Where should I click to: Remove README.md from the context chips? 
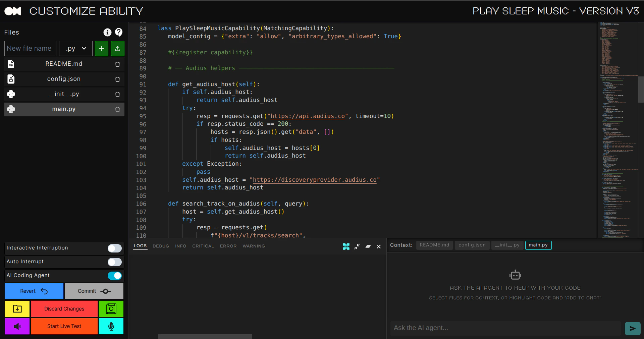(434, 245)
